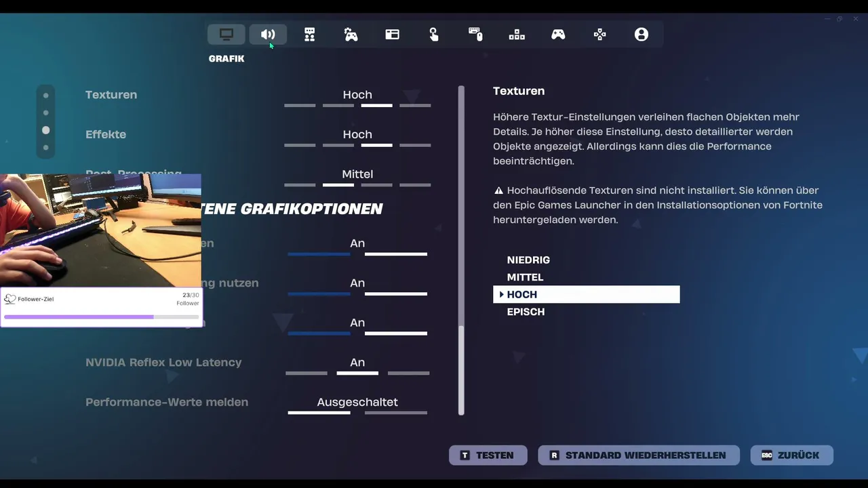The image size is (868, 488).
Task: Open the window layout interface tab icon
Action: click(393, 35)
